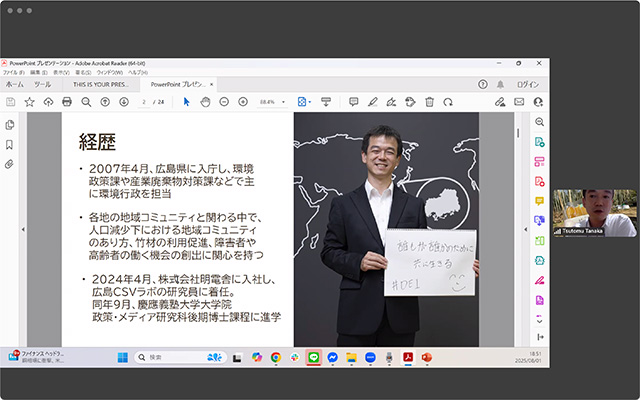This screenshot has width=640, height=400.
Task: Rotate the page with rotate icon
Action: [448, 102]
